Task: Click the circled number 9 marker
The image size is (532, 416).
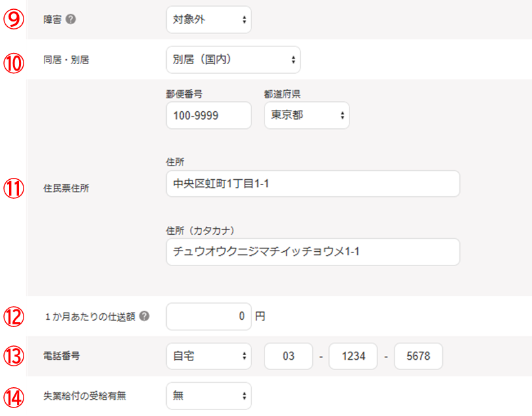Action: (13, 20)
